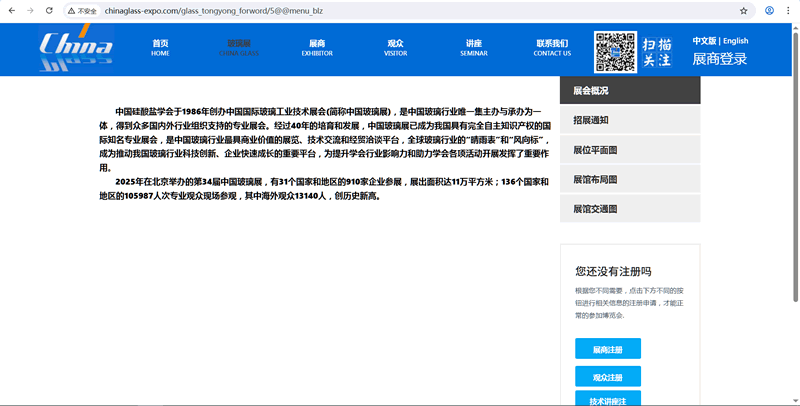This screenshot has height=406, width=800.
Task: Click the China Glass logo
Action: tap(77, 49)
